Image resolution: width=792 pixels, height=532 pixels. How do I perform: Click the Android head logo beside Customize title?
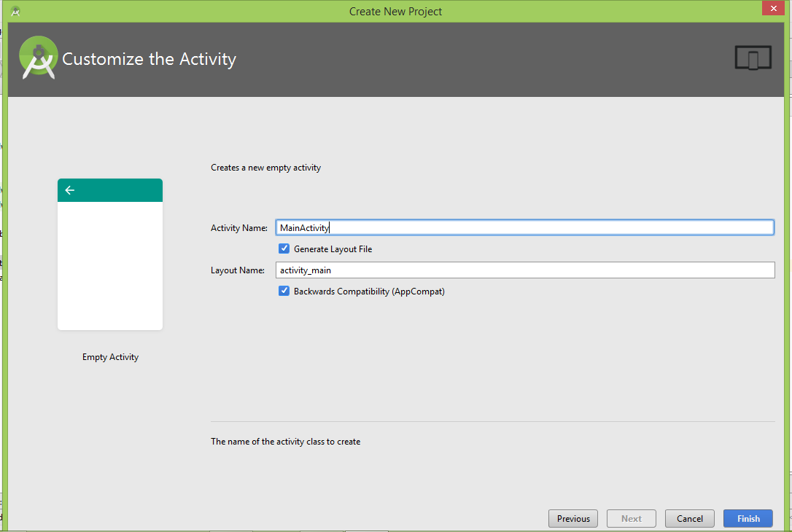click(x=37, y=58)
